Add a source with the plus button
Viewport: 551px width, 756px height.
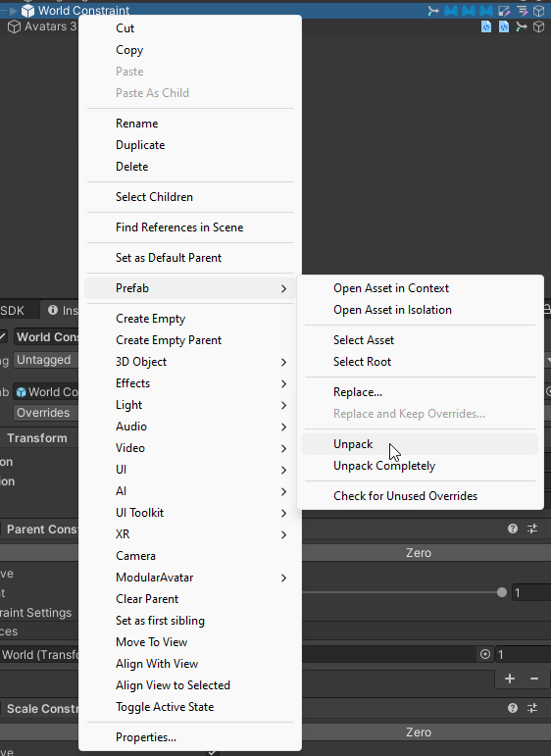point(510,679)
